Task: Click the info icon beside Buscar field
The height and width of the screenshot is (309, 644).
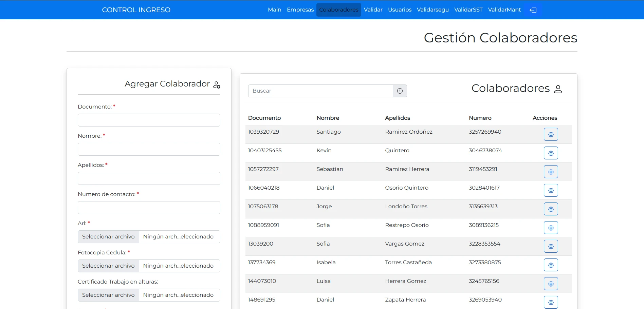Action: 400,91
